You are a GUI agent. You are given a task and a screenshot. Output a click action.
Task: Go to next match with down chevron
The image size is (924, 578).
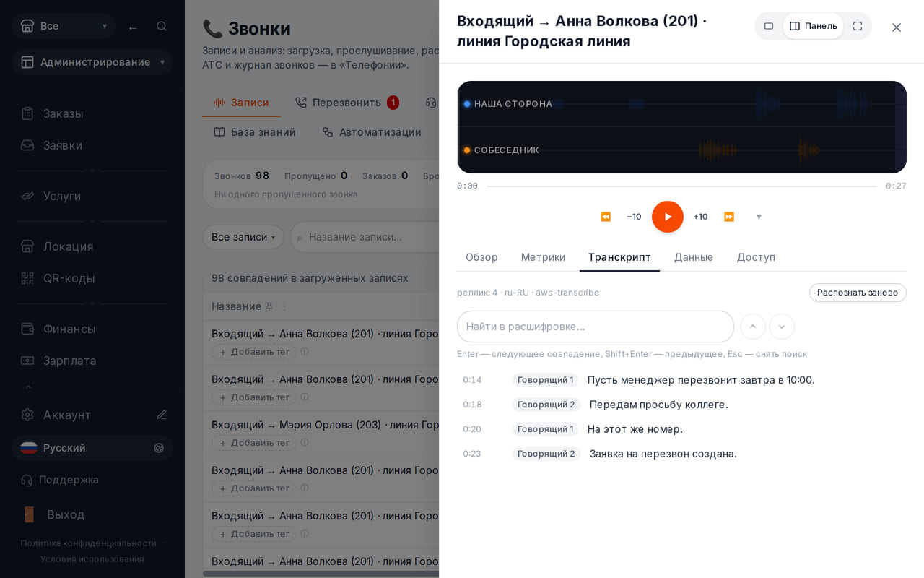point(782,327)
